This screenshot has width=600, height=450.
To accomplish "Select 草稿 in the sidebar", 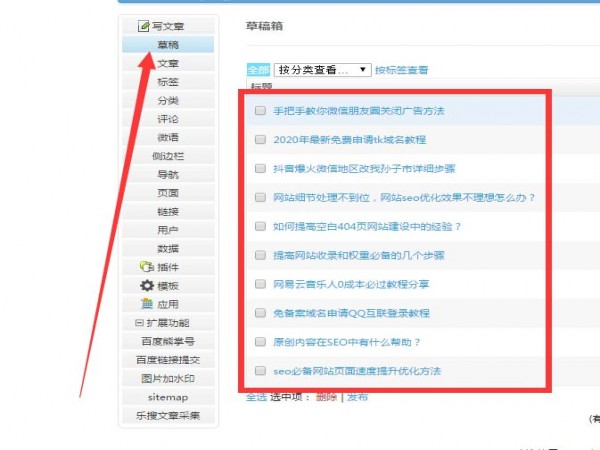I will [168, 45].
